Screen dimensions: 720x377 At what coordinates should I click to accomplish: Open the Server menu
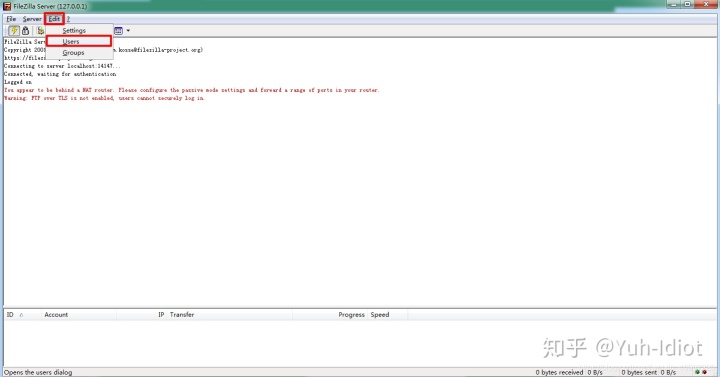coord(32,19)
